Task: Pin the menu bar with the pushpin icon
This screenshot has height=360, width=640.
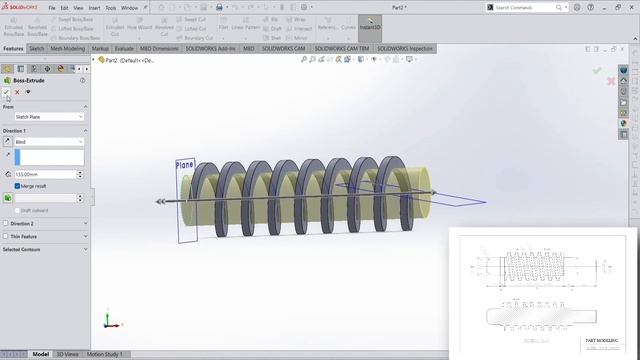Action: [145, 7]
